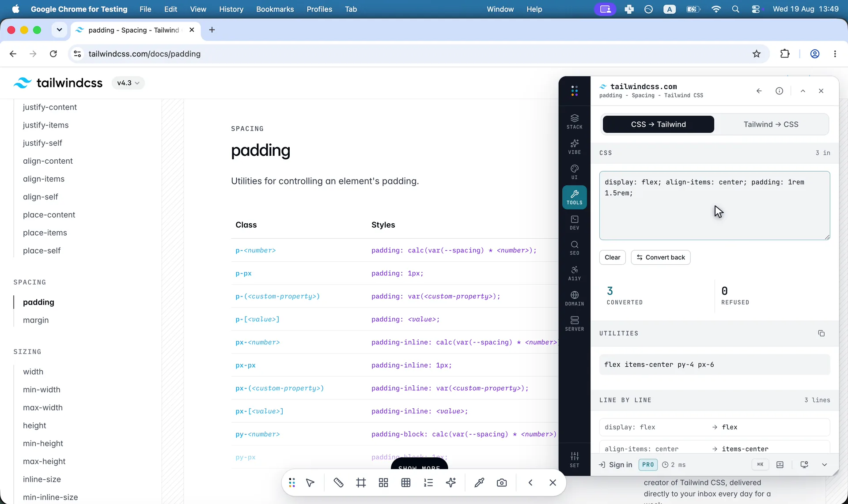This screenshot has height=504, width=848.
Task: Open the DEV terminal section
Action: [x=574, y=222]
